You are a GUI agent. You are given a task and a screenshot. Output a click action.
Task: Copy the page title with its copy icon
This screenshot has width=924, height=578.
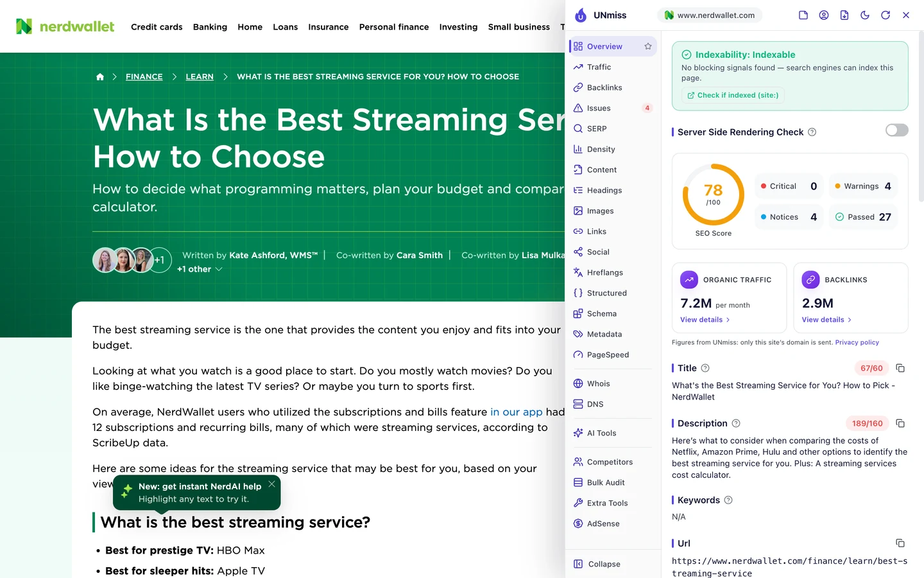[900, 368]
